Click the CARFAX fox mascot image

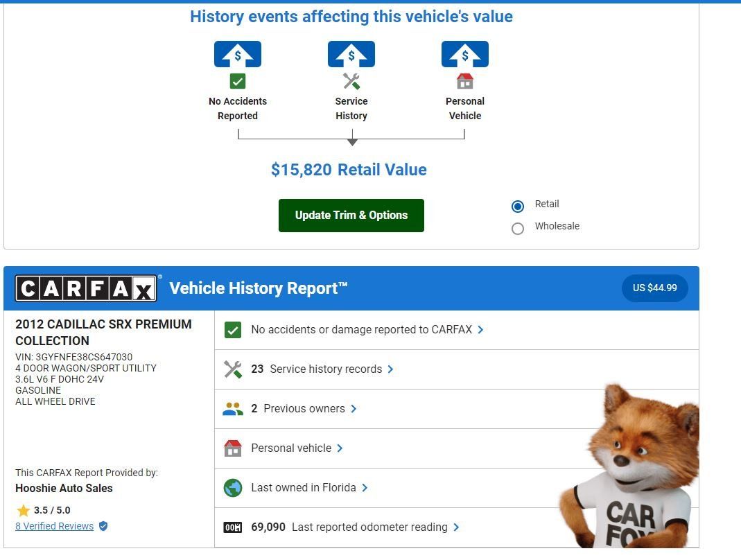630,467
